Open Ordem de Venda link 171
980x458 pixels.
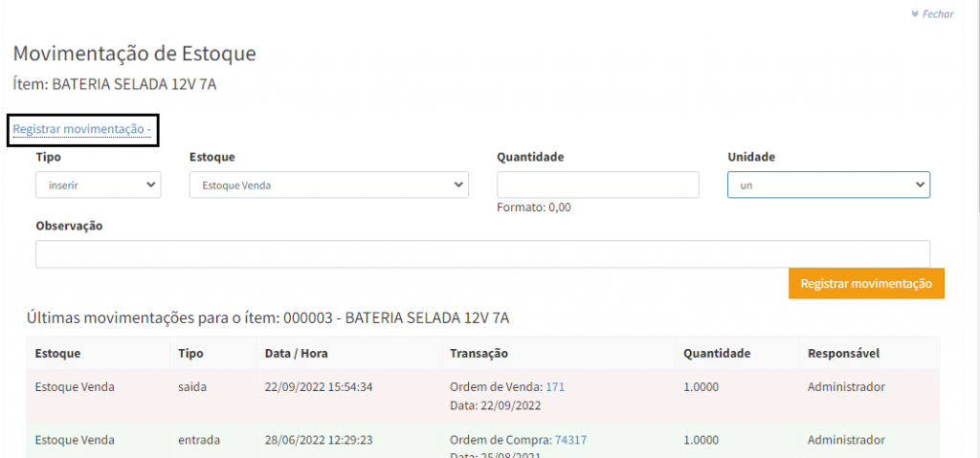click(x=555, y=387)
